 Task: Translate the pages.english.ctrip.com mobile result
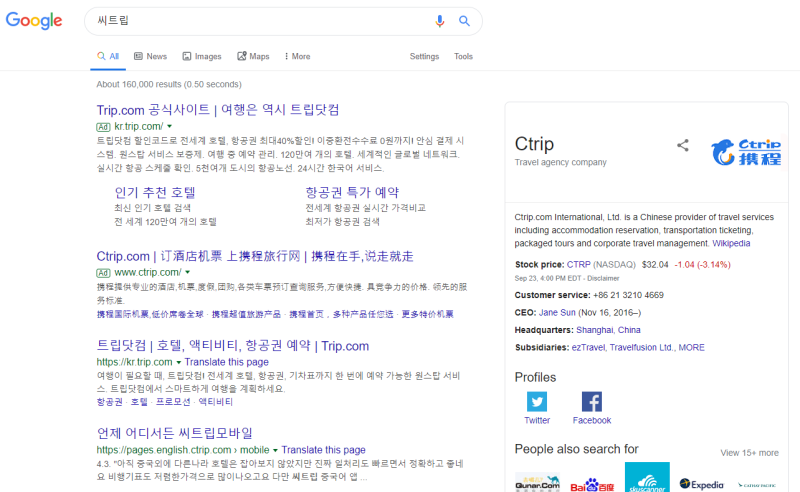[x=323, y=450]
